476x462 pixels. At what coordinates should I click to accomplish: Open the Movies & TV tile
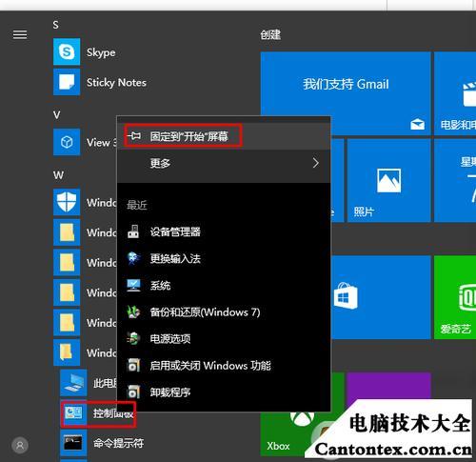(455, 93)
